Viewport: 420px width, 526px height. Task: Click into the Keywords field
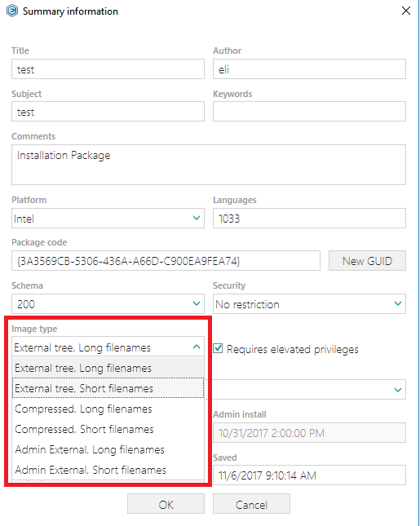309,112
